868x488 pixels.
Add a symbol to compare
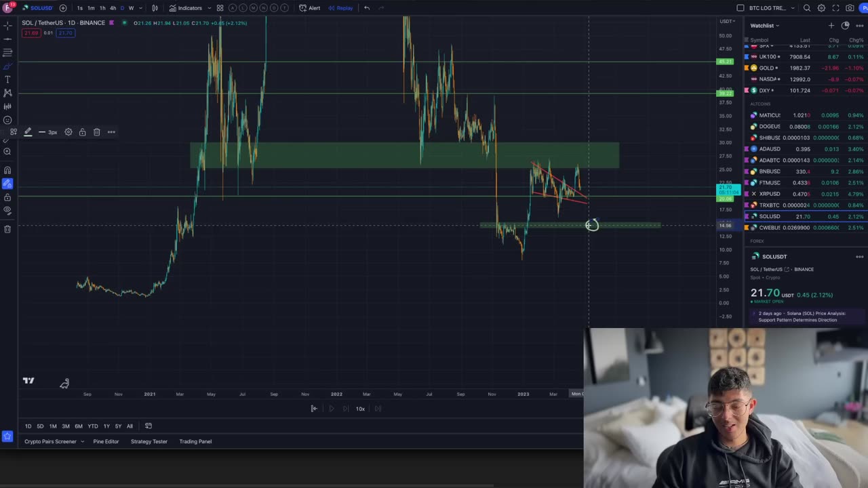click(63, 8)
